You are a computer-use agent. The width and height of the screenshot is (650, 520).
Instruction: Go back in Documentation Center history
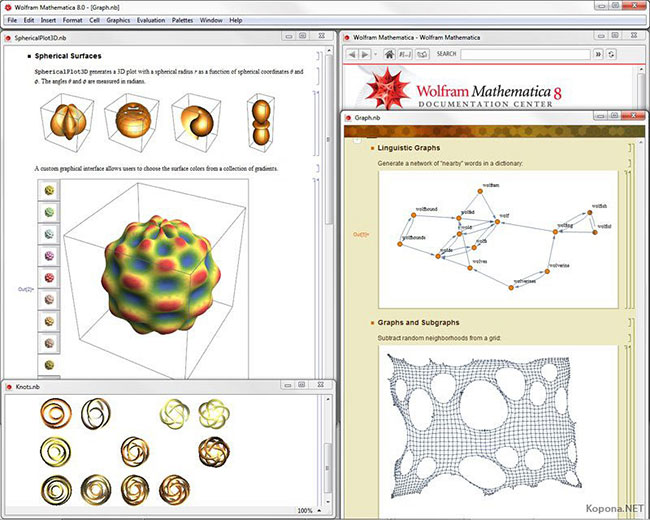(352, 54)
